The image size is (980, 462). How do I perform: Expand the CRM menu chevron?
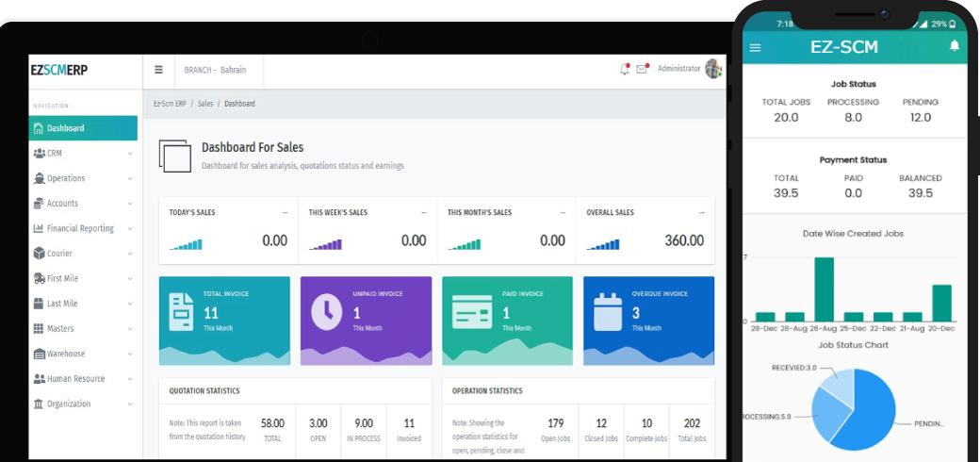[x=130, y=153]
